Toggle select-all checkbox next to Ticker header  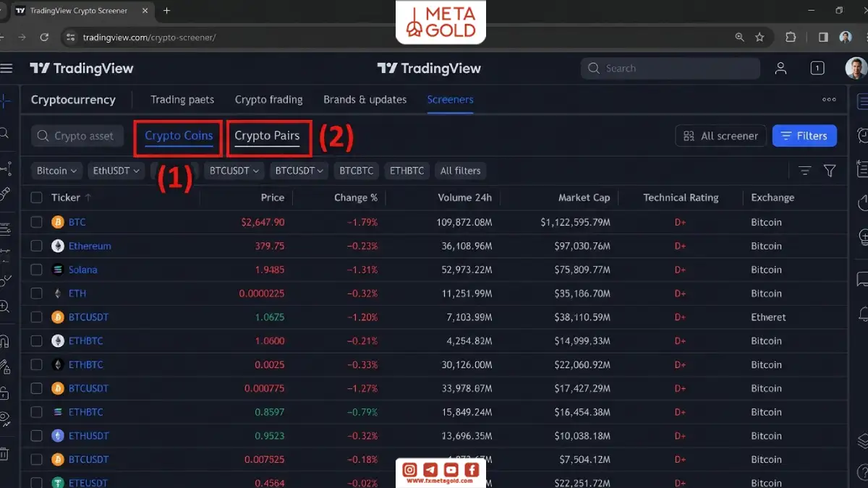(36, 197)
